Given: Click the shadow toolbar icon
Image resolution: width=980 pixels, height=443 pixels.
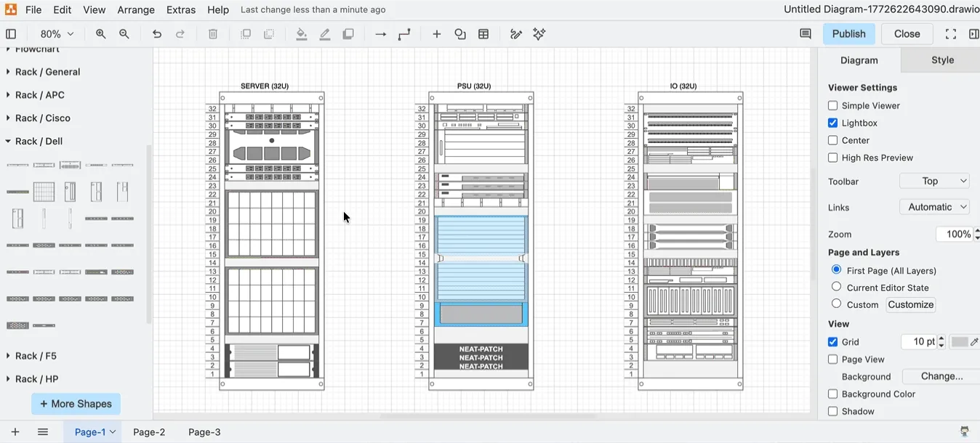Looking at the screenshot, I should coord(348,34).
